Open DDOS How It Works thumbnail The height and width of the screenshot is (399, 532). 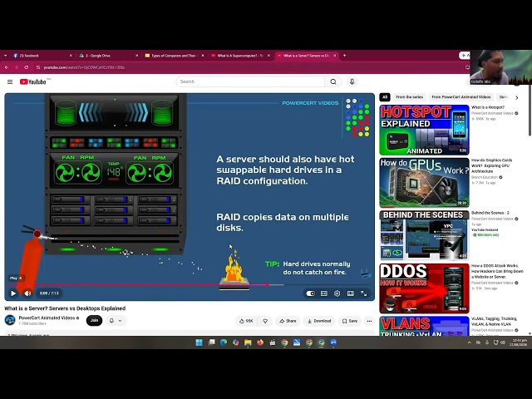point(424,288)
